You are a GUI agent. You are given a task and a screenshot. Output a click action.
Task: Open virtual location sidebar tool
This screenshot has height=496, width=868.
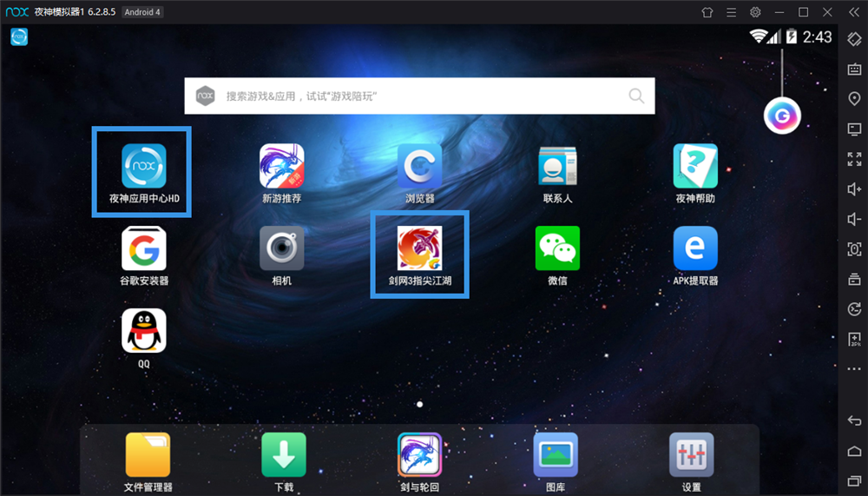[x=854, y=99]
